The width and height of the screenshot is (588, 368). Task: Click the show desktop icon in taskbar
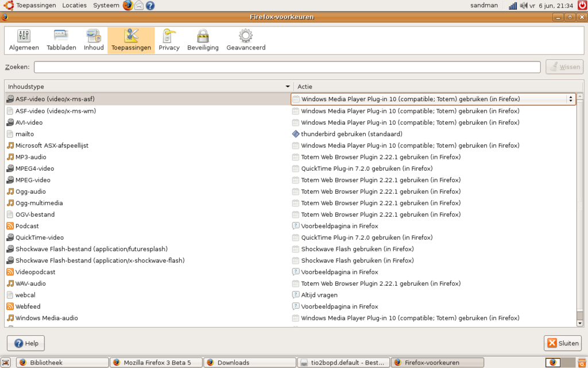click(6, 362)
